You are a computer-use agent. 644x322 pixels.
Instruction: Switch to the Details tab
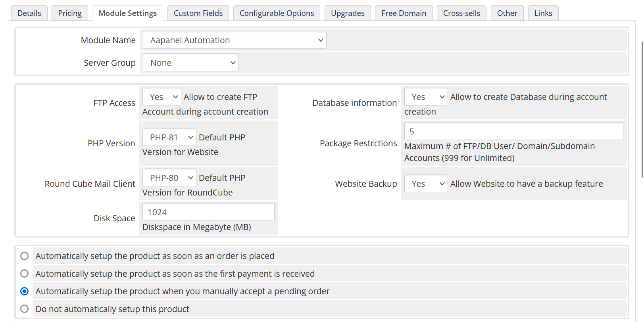29,13
